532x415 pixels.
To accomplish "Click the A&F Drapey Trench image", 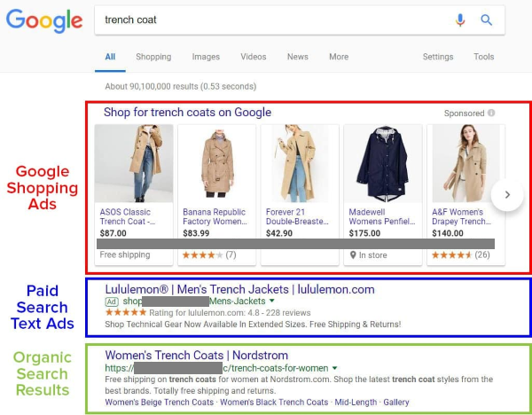I will [x=465, y=163].
